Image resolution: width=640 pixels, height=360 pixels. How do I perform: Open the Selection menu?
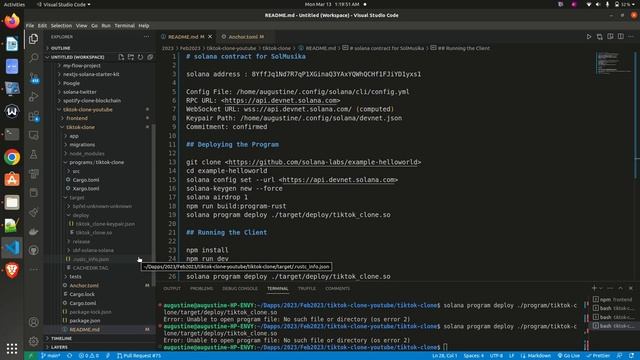[x=61, y=25]
